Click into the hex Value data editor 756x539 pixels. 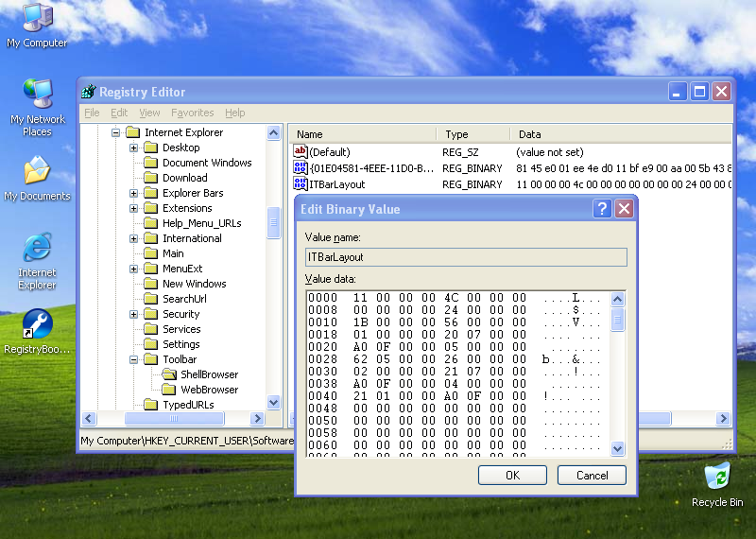(458, 374)
